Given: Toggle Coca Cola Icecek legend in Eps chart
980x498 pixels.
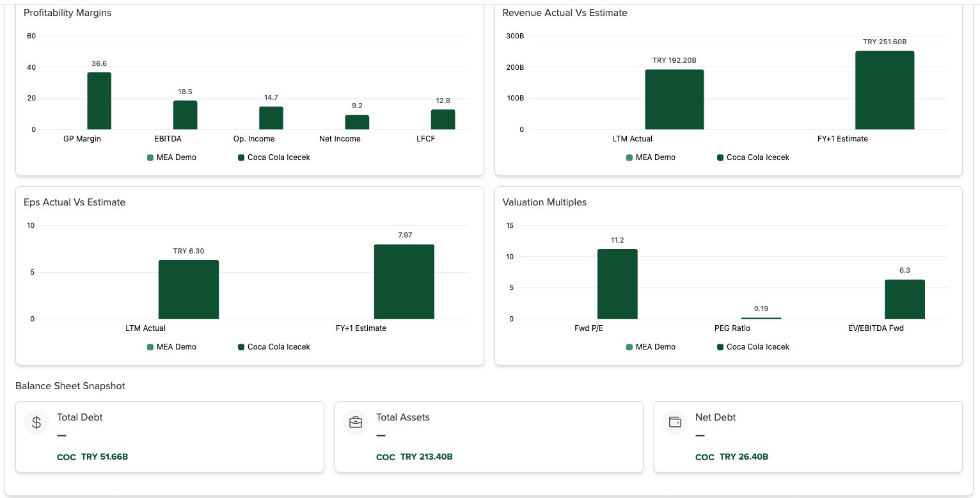Looking at the screenshot, I should (274, 347).
